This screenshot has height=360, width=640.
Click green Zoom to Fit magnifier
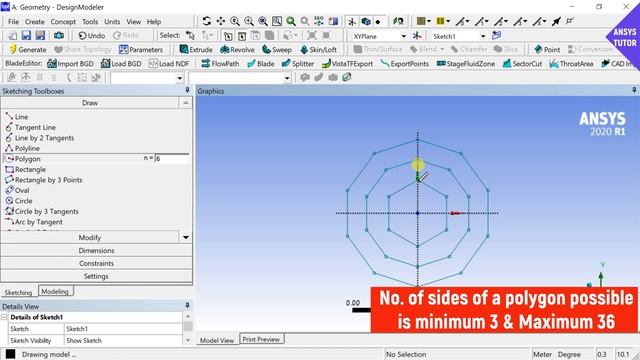click(x=291, y=21)
